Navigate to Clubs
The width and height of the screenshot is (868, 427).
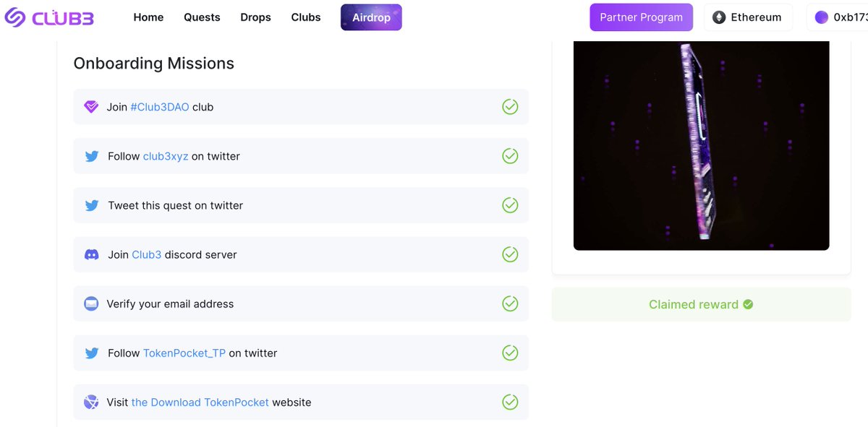[306, 17]
